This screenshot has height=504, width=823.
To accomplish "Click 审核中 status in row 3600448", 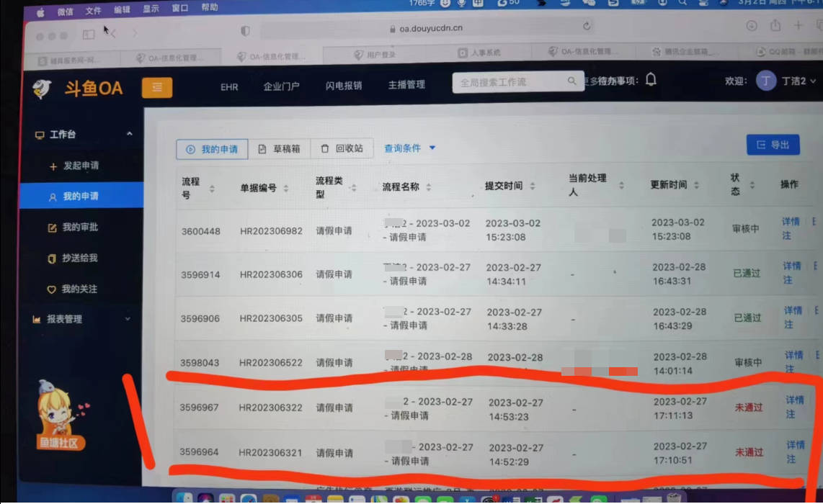I will pos(745,229).
